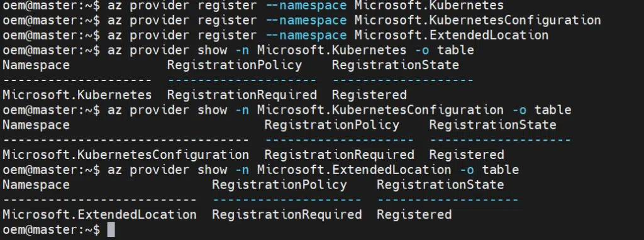Click the 'az provider show -n Microsoft.Kubernetes' command
Viewport: 644px width, 240px height.
coord(291,50)
